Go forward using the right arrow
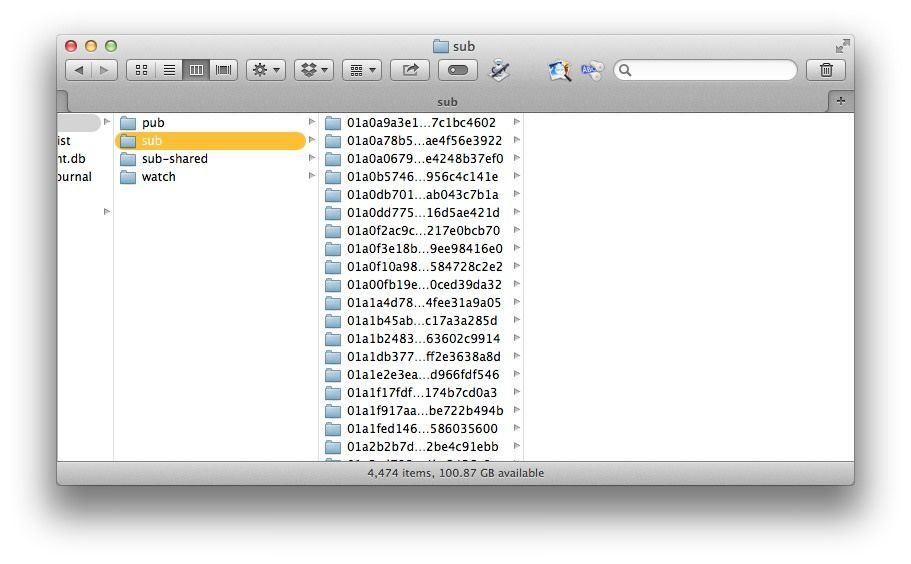The height and width of the screenshot is (564, 911). click(x=105, y=70)
